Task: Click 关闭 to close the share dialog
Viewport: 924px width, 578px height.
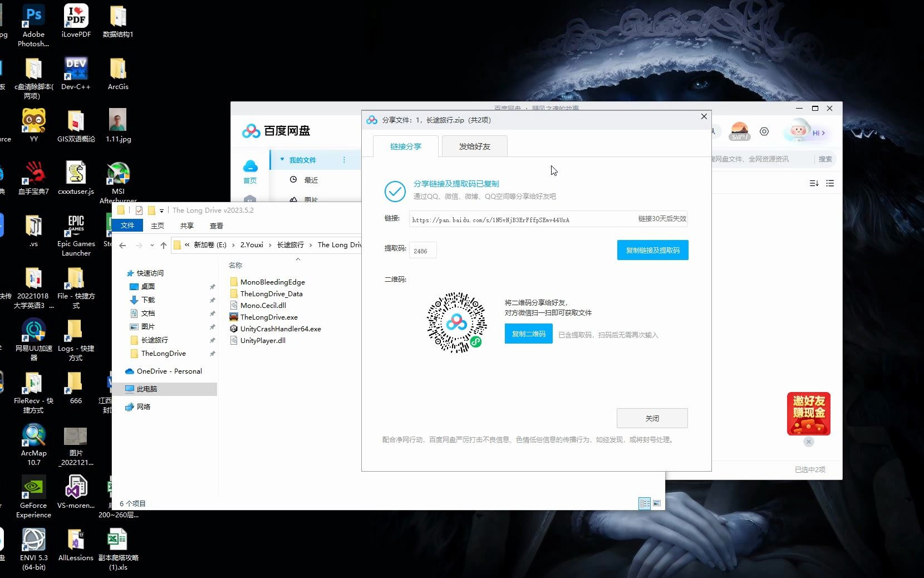Action: [x=652, y=418]
